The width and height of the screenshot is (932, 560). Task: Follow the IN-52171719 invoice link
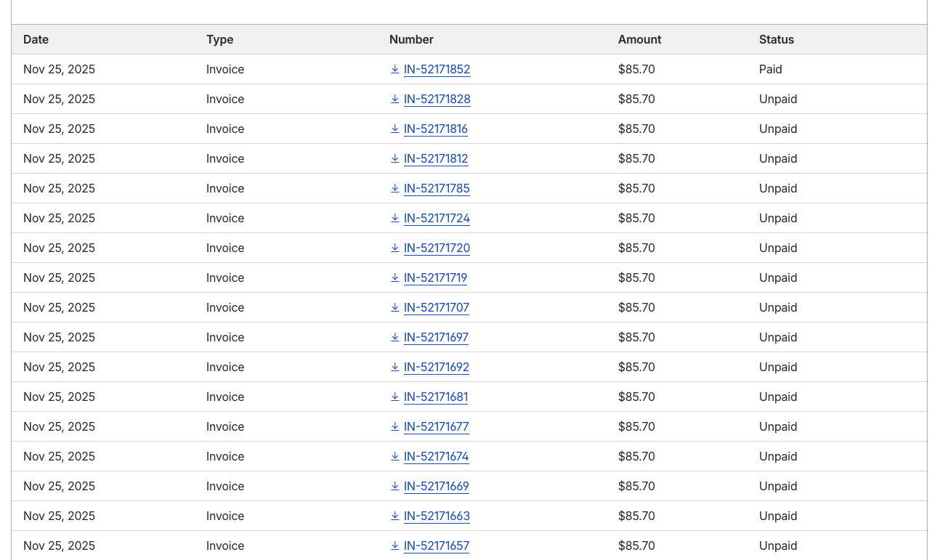pyautogui.click(x=435, y=278)
